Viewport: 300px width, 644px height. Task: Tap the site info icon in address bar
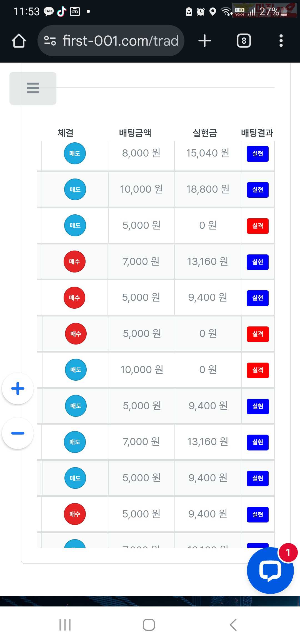(50, 41)
